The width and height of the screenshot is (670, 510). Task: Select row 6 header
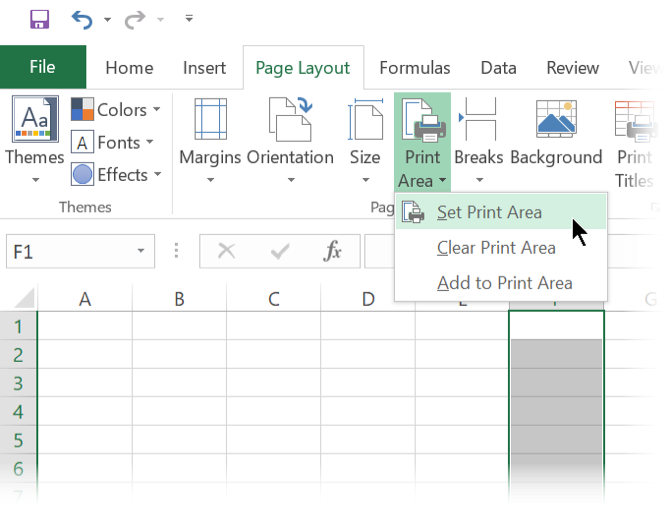click(x=18, y=468)
